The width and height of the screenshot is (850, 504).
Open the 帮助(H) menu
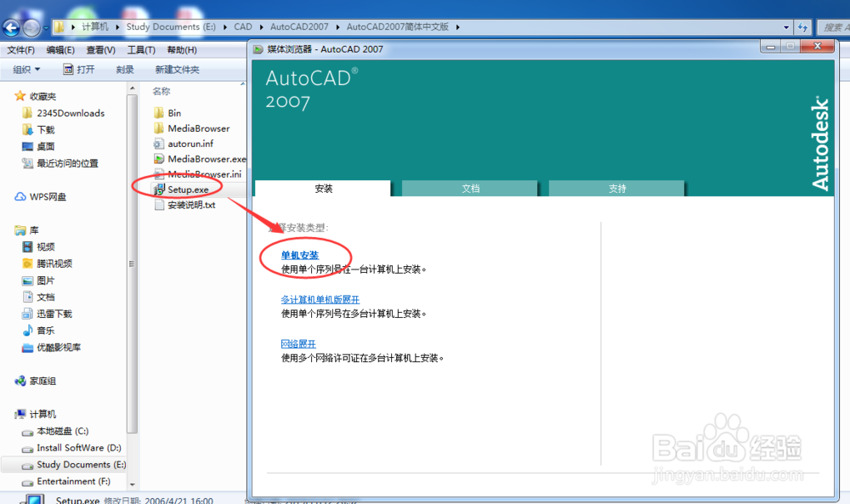182,50
